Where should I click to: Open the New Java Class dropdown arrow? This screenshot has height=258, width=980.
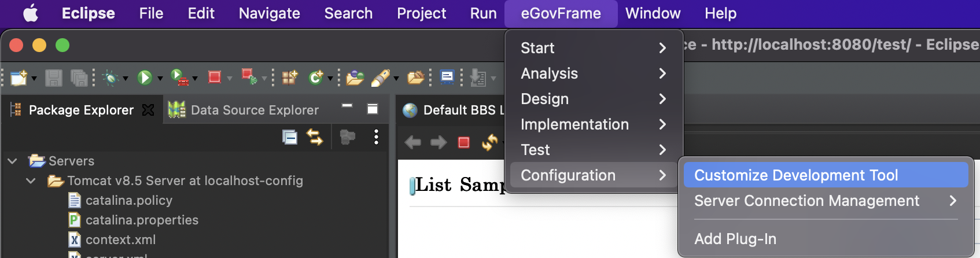point(330,79)
